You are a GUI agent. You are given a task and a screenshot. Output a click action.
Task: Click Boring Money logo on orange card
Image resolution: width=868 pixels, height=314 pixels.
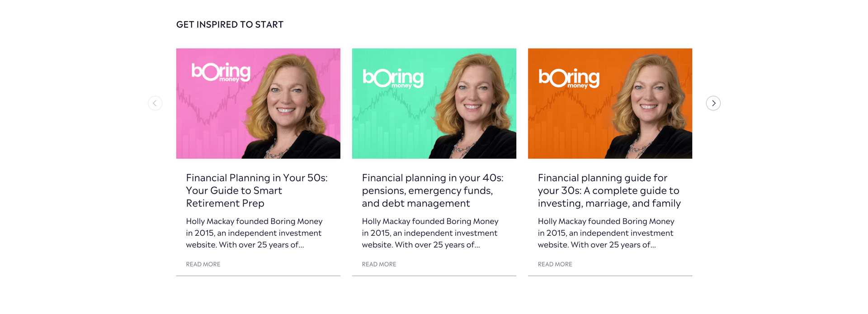tap(569, 78)
